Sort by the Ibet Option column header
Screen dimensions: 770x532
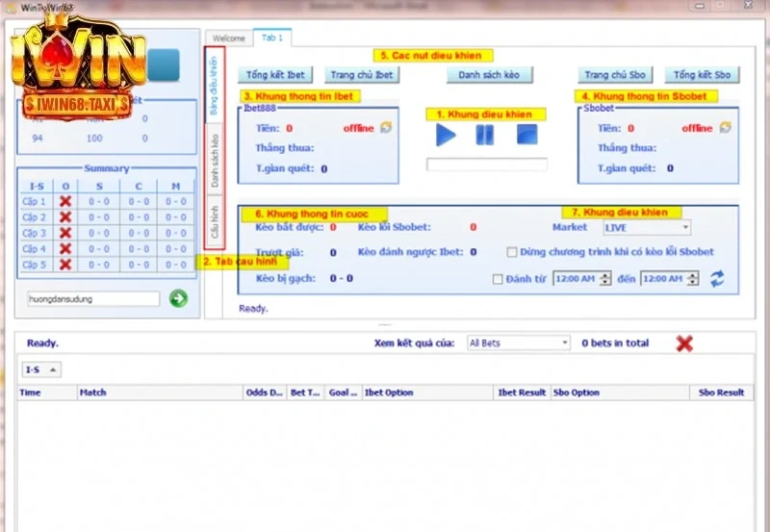(427, 393)
